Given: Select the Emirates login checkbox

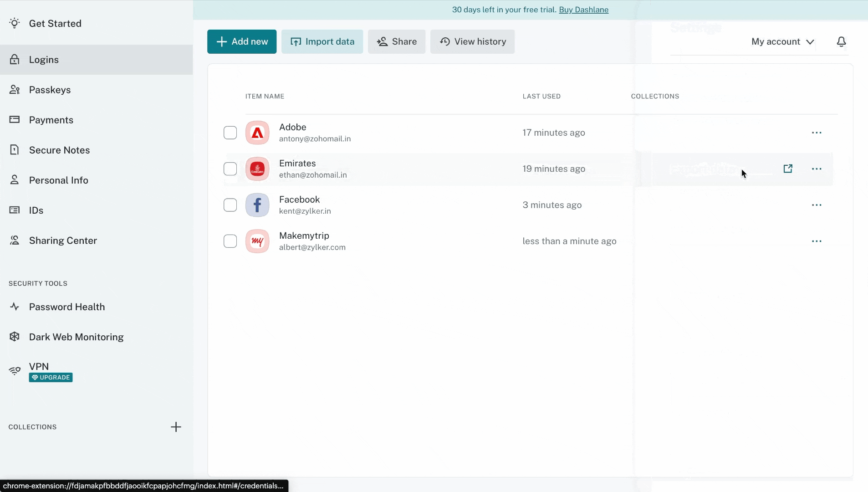Looking at the screenshot, I should 230,169.
